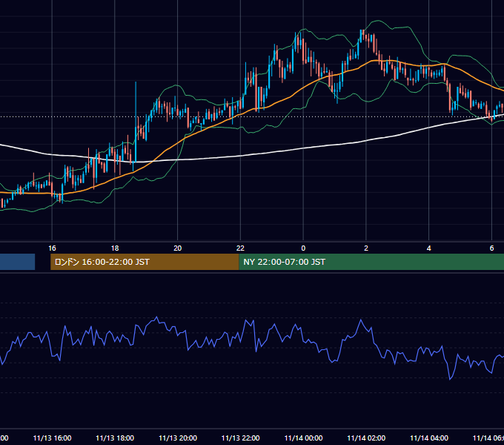Click the 6 hour label on the chart axis
Image resolution: width=504 pixels, height=445 pixels.
click(x=491, y=248)
